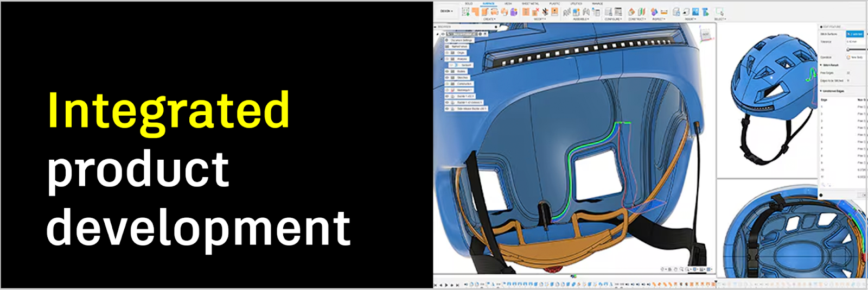Toggle visibility of Origin folder

(x=447, y=53)
